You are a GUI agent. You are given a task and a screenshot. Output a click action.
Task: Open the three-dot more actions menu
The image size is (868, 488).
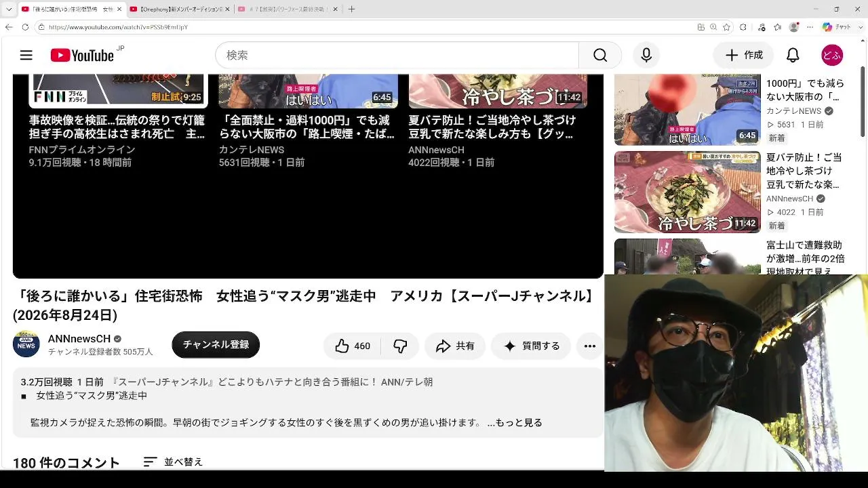pyautogui.click(x=590, y=346)
